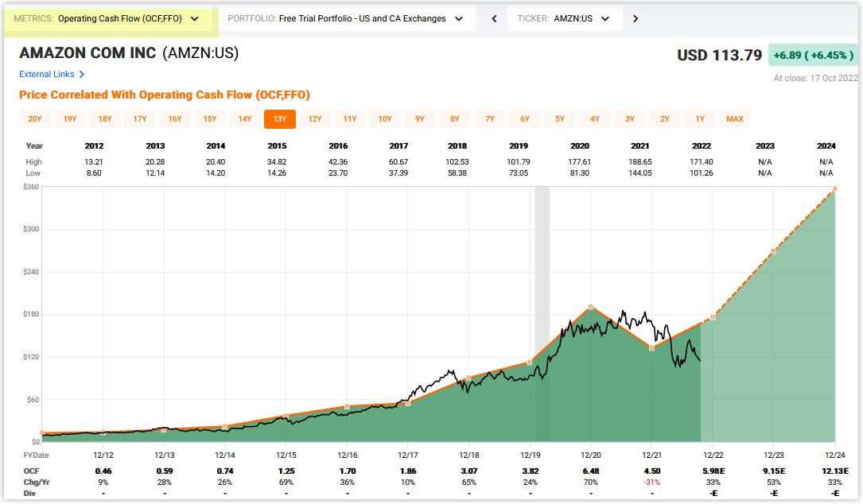This screenshot has height=504, width=863.
Task: Expand the External Links chevron arrow
Action: pyautogui.click(x=81, y=74)
